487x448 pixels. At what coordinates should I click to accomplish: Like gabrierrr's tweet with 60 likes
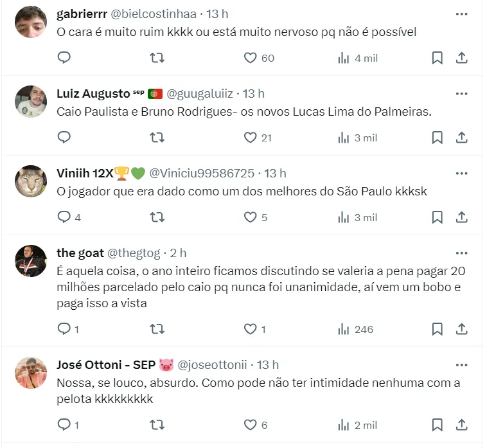pyautogui.click(x=251, y=58)
